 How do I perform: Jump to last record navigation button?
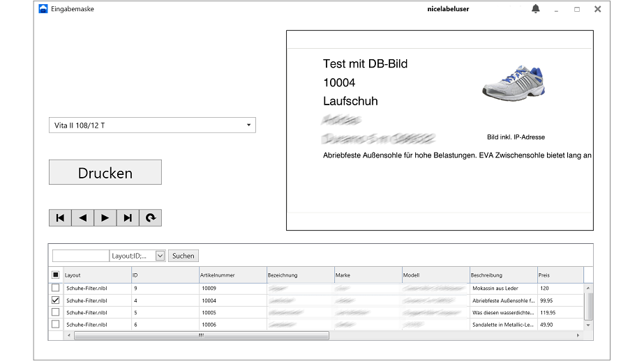pos(128,217)
